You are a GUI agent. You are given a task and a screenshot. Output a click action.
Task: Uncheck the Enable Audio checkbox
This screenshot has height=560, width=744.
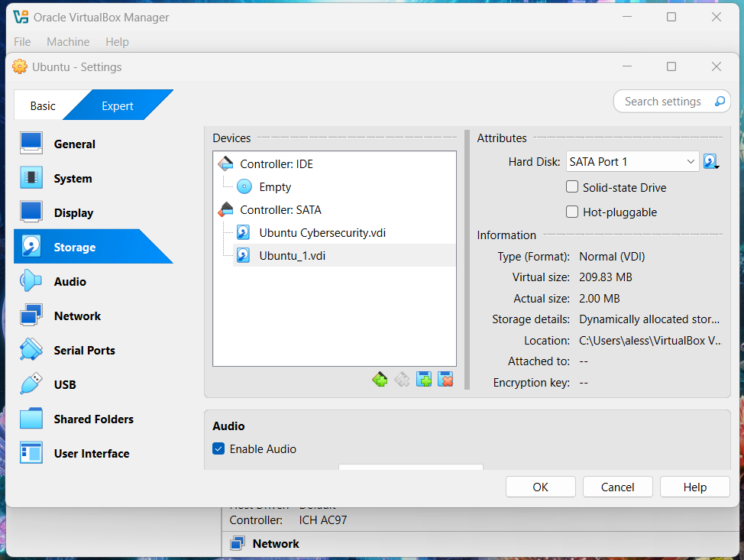[x=218, y=449]
